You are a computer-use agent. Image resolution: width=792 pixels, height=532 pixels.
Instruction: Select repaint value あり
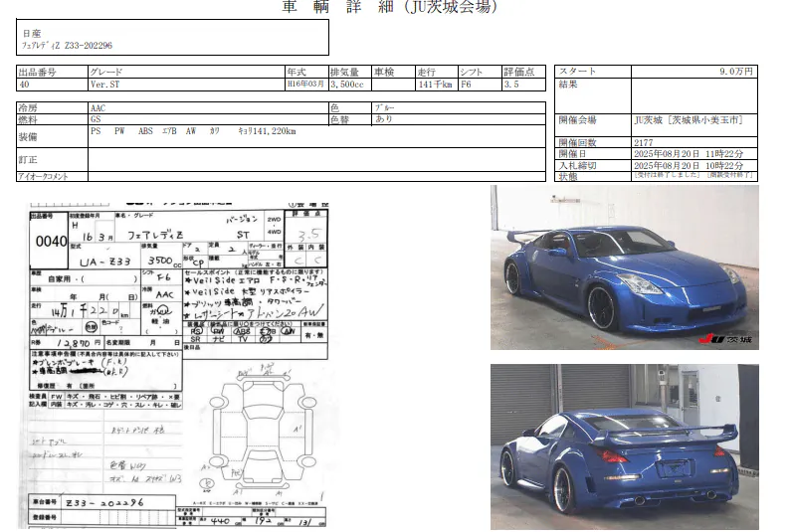(x=384, y=119)
